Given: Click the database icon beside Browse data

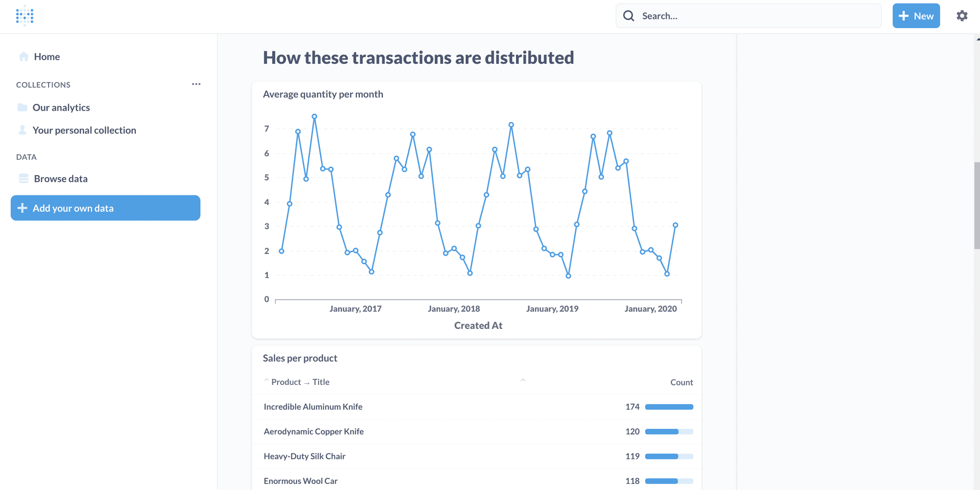Looking at the screenshot, I should pos(23,178).
